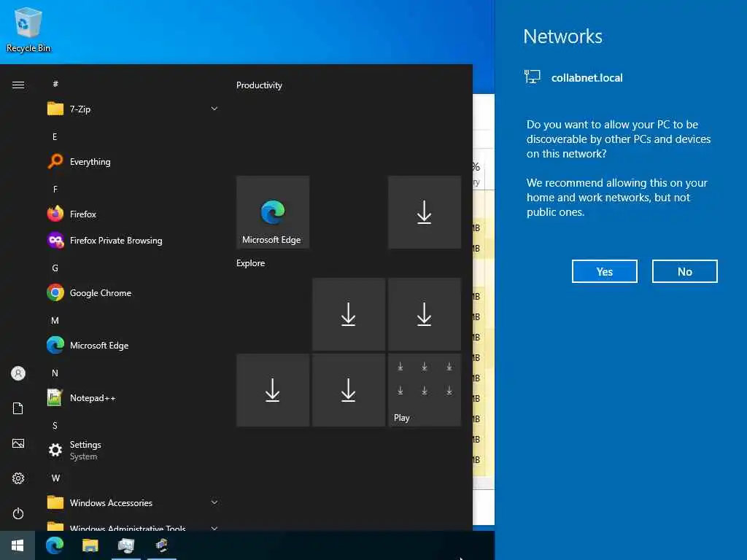Click Yes to allow network discovery
This screenshot has height=560, width=747.
tap(605, 271)
